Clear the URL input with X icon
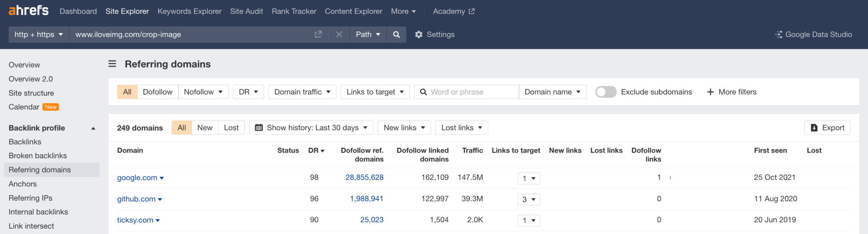 coord(339,34)
